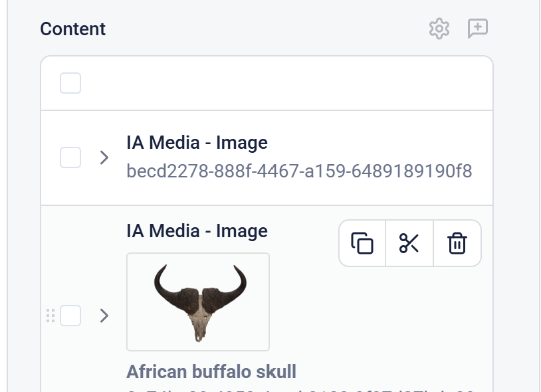The width and height of the screenshot is (541, 392).
Task: Check the box for the becd2278 image row
Action: (70, 158)
